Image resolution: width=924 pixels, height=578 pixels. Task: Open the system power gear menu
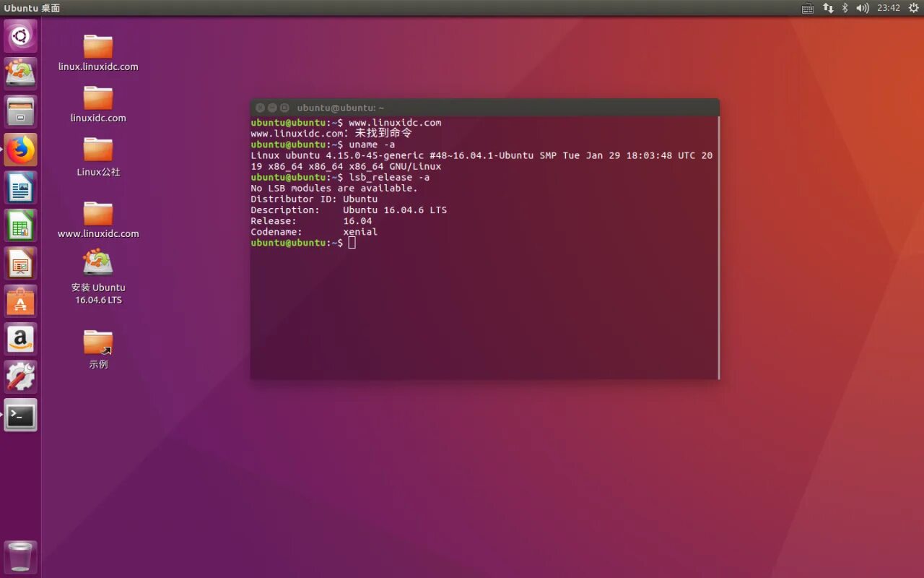913,8
